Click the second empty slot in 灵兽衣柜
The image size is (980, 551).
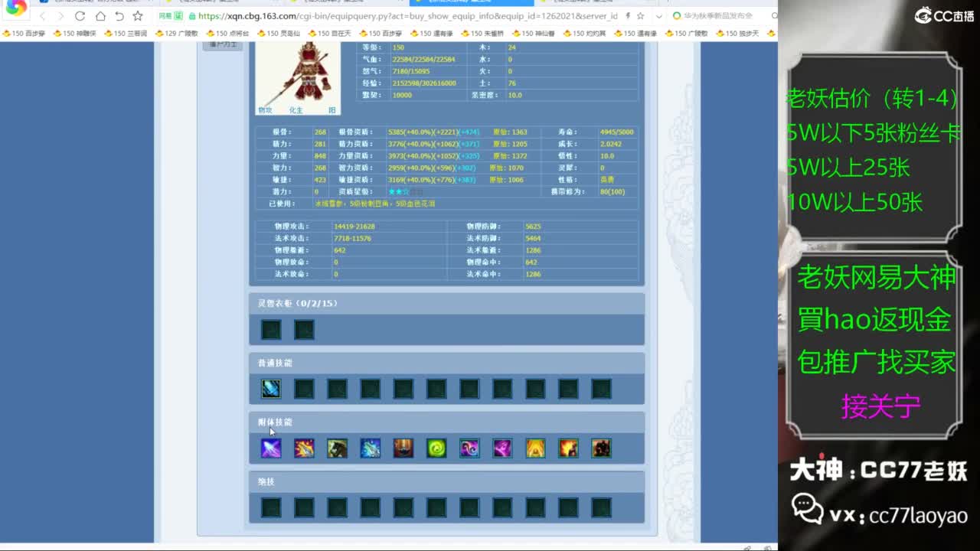(x=304, y=330)
